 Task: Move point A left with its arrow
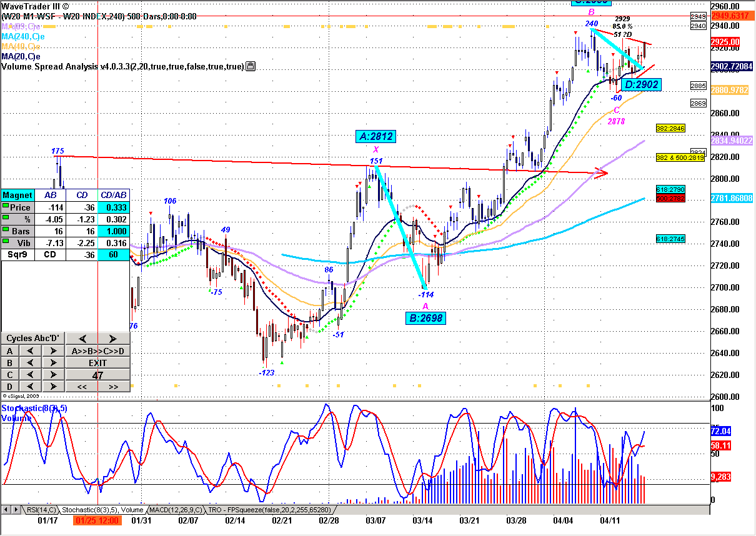pyautogui.click(x=29, y=351)
